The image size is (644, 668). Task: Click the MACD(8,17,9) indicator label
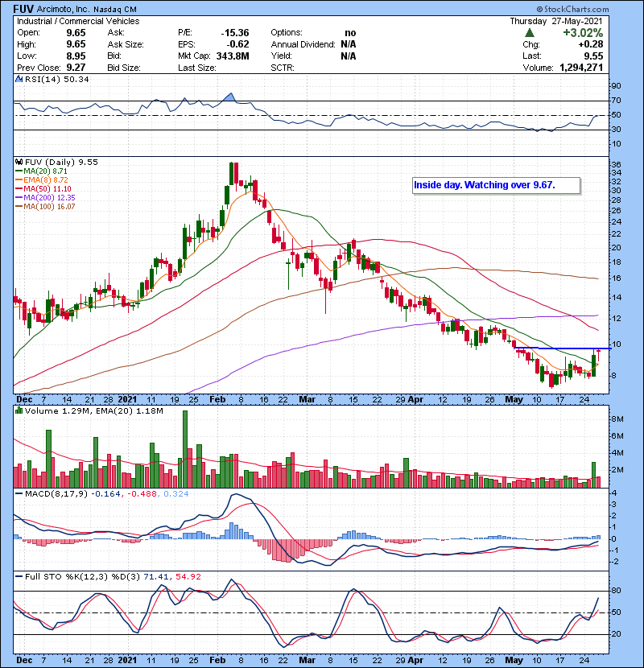(56, 494)
